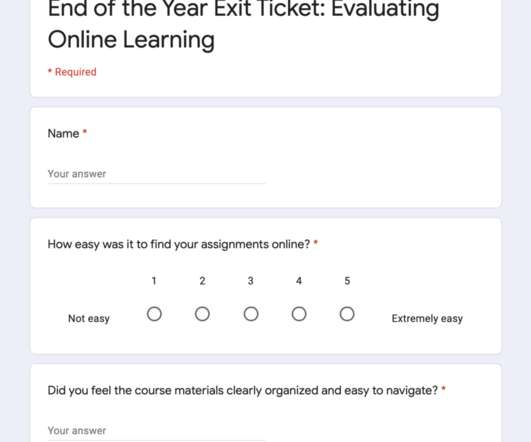Click the number 4 scale label
The height and width of the screenshot is (442, 531).
click(x=299, y=281)
